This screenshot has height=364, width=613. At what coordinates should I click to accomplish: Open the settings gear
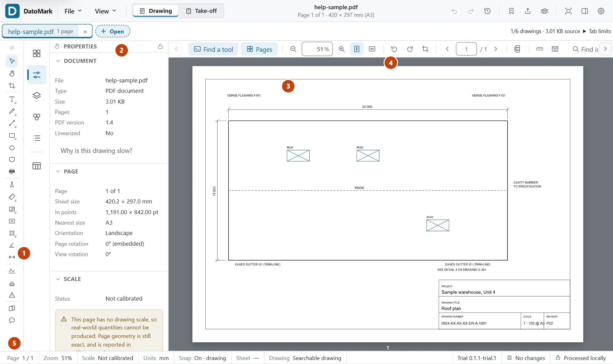(x=601, y=11)
